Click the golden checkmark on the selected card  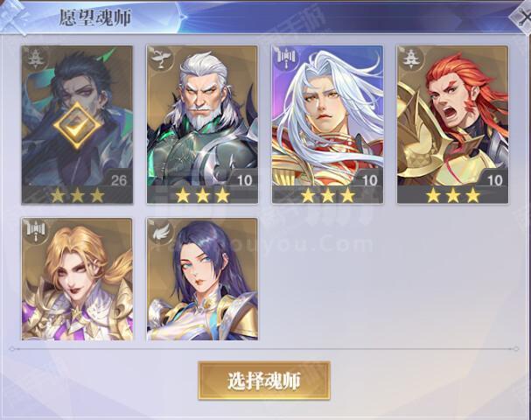[x=78, y=126]
